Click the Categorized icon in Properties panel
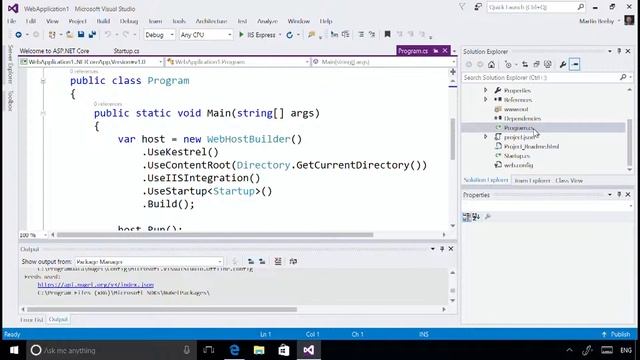 tap(466, 217)
